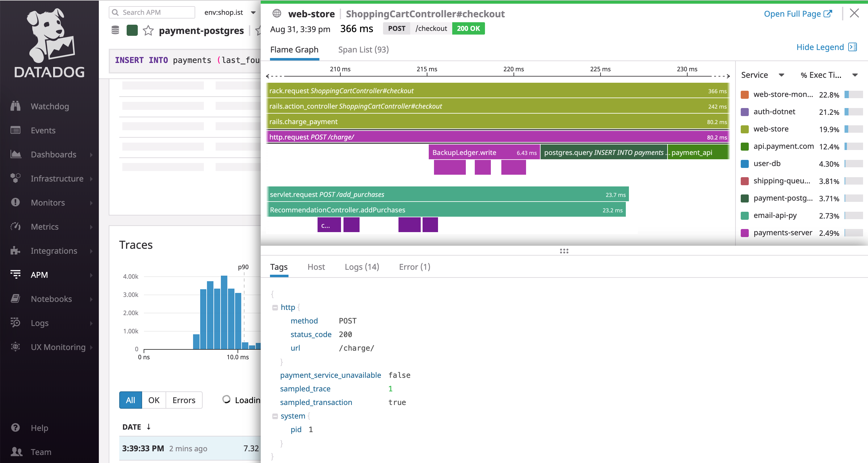Viewport: 868px width, 463px height.
Task: Select the Error (1) tab
Action: click(x=415, y=266)
